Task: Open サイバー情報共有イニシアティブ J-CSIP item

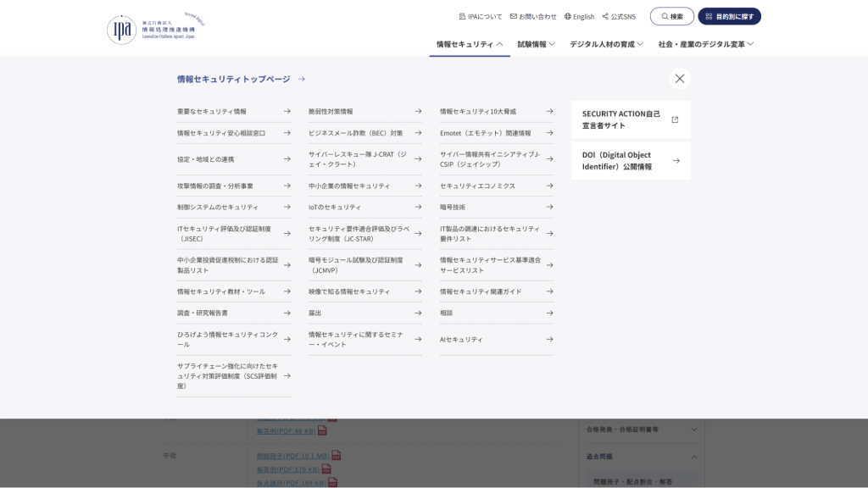Action: pyautogui.click(x=497, y=159)
